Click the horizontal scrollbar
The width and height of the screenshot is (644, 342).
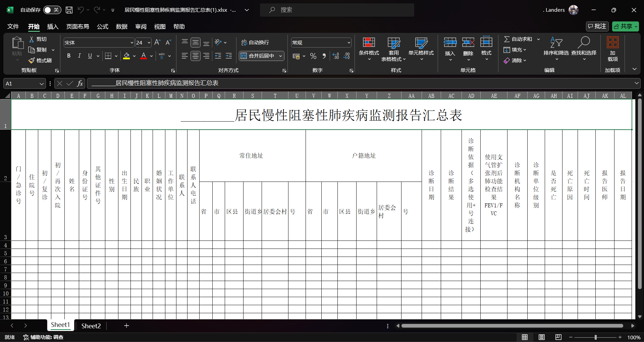[512, 326]
